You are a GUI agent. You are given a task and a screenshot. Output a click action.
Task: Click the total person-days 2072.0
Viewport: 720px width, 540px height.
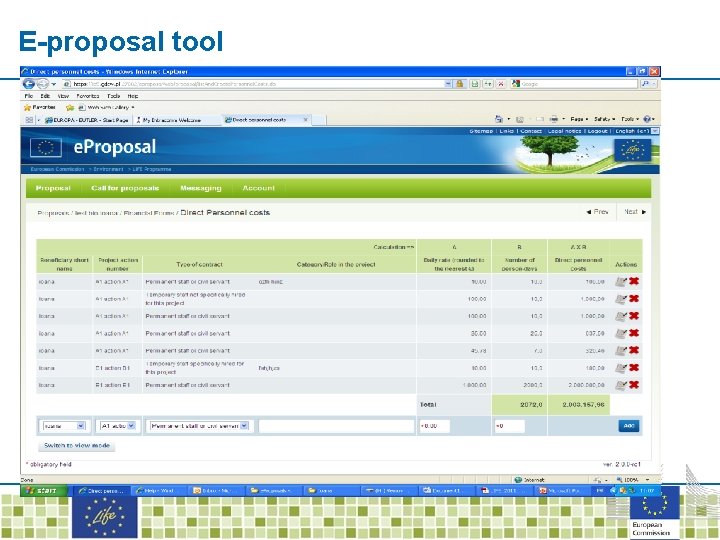pos(531,405)
